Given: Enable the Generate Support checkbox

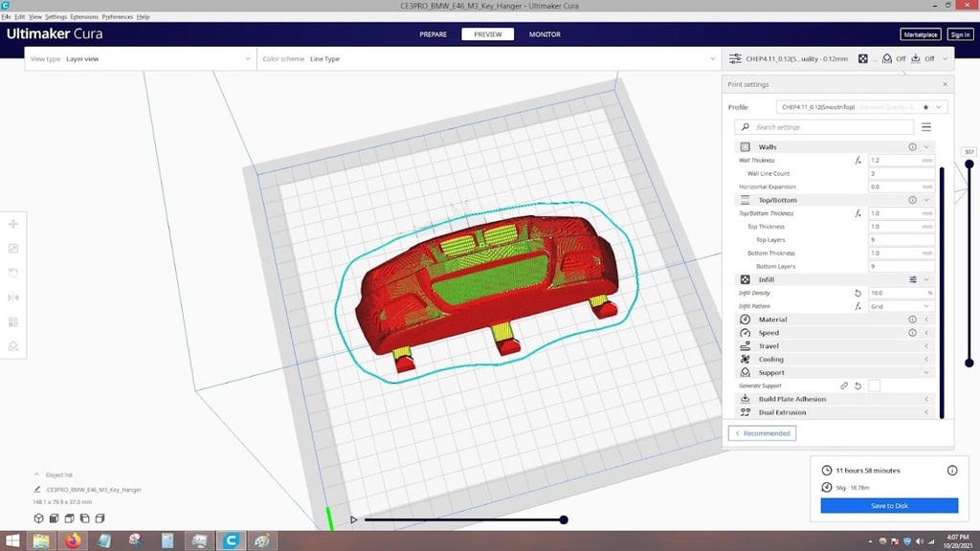Looking at the screenshot, I should pos(874,386).
